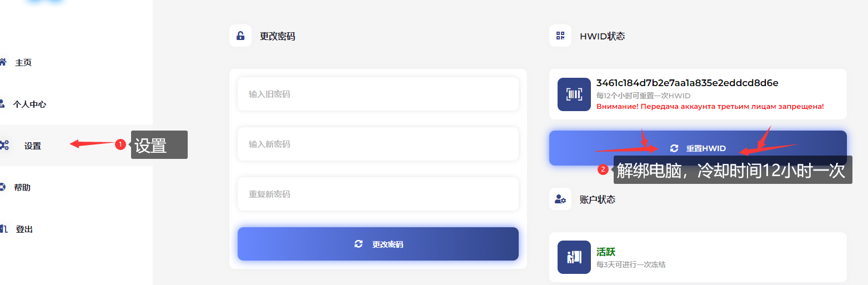Click the barcode scanner icon in HWID card
868x285 pixels.
pos(574,94)
